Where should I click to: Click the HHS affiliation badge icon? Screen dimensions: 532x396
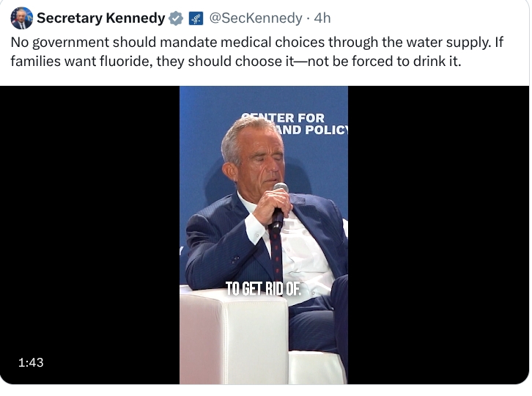click(196, 18)
